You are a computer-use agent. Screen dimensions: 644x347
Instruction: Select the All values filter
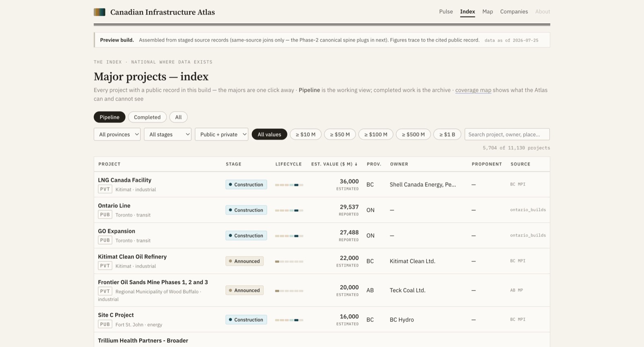[x=269, y=134]
